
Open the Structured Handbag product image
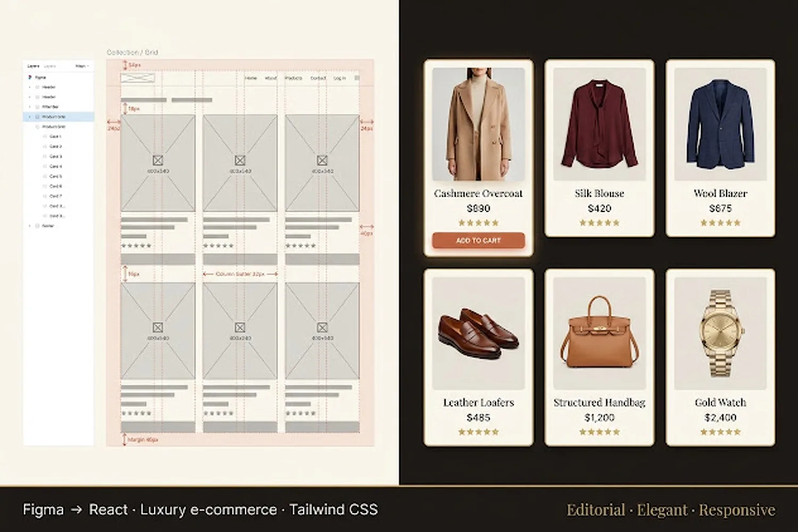coord(600,334)
